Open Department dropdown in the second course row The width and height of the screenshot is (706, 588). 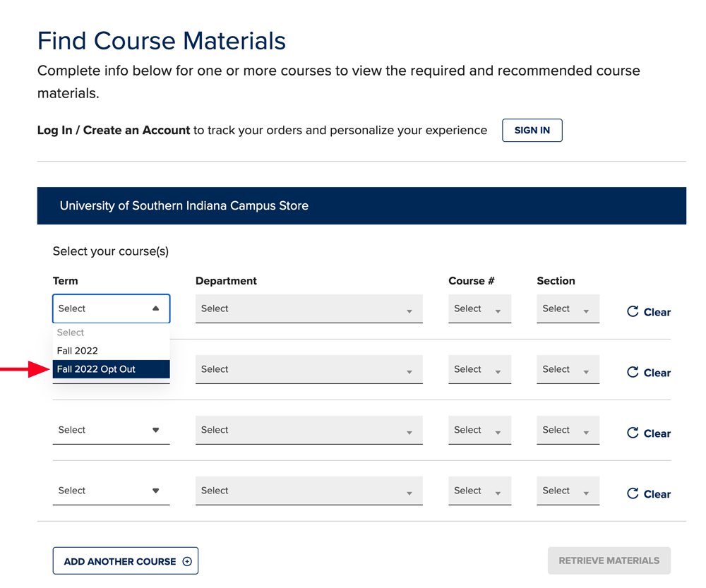[309, 369]
